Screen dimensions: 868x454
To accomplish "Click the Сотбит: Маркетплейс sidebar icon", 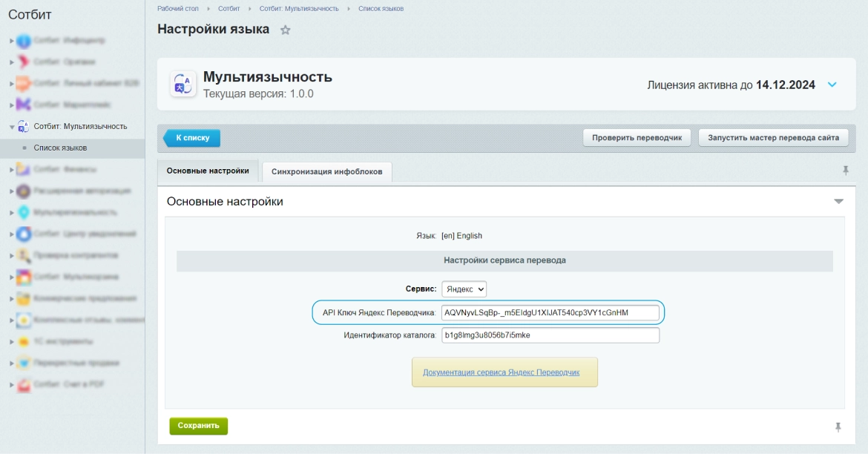I will (24, 105).
